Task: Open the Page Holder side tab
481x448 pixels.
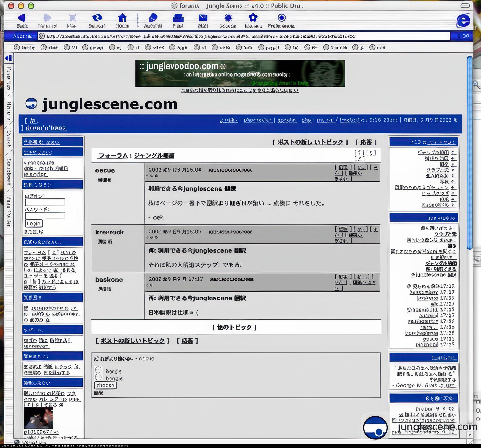Action: point(9,211)
